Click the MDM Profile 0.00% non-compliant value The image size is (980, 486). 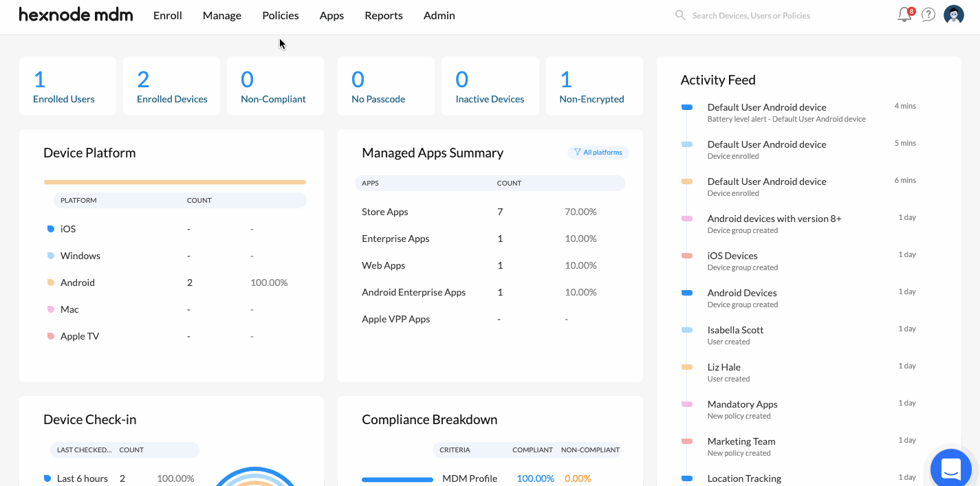578,478
